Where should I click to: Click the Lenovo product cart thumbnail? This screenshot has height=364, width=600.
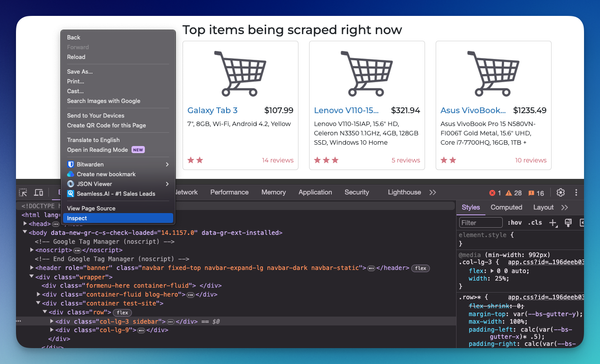point(367,73)
